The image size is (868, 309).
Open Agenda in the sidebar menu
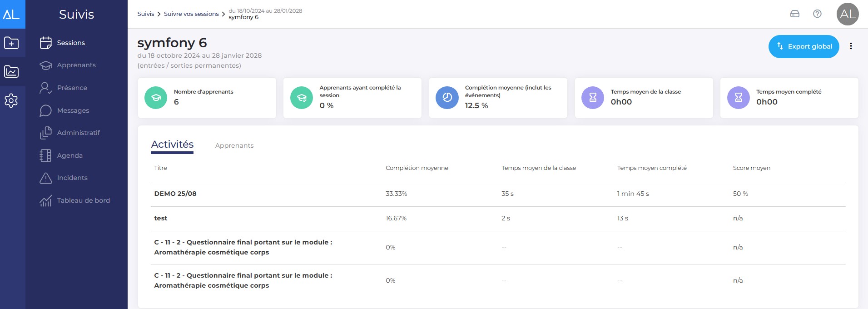[70, 155]
